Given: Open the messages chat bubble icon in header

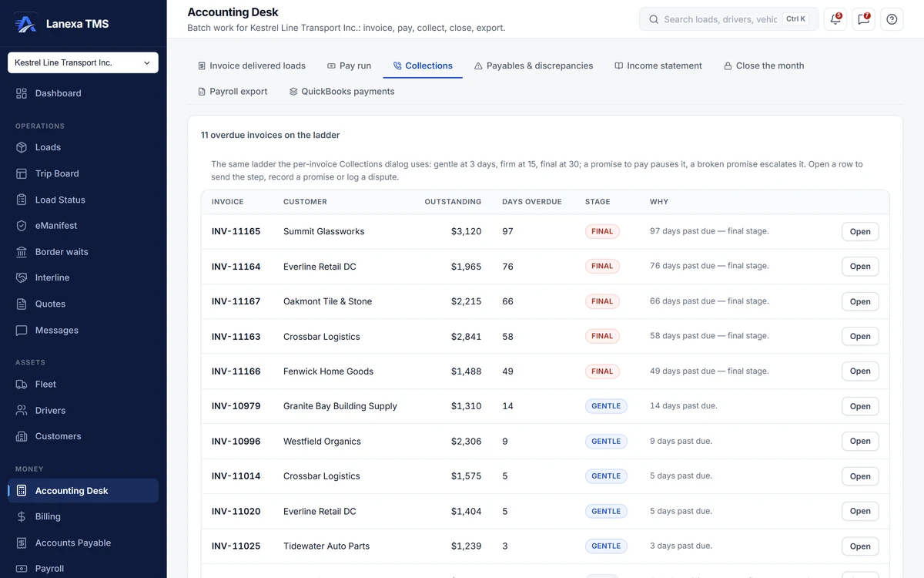Looking at the screenshot, I should click(x=864, y=19).
